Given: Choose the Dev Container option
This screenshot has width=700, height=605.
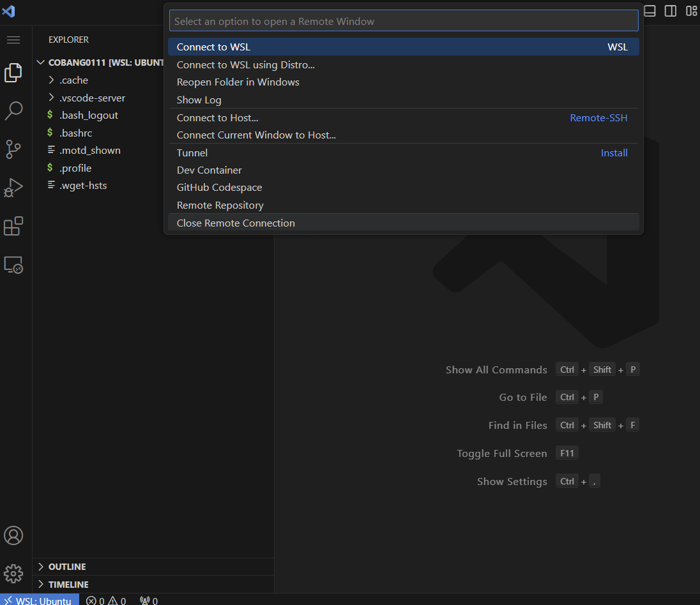Looking at the screenshot, I should point(404,170).
